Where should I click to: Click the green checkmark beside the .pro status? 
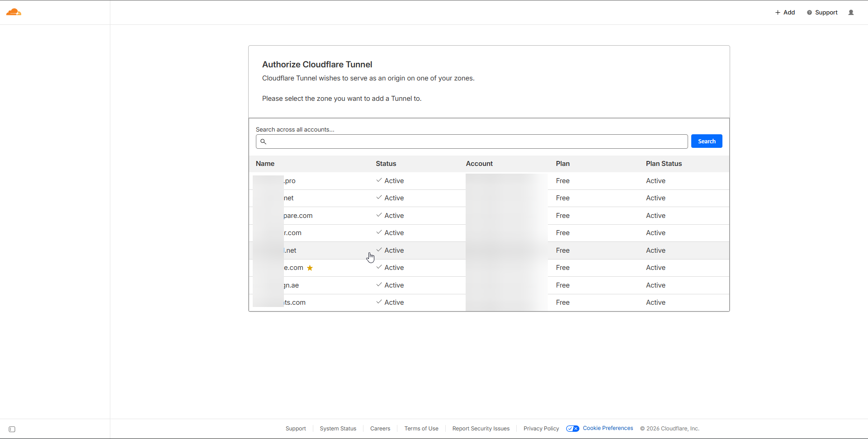click(x=379, y=180)
